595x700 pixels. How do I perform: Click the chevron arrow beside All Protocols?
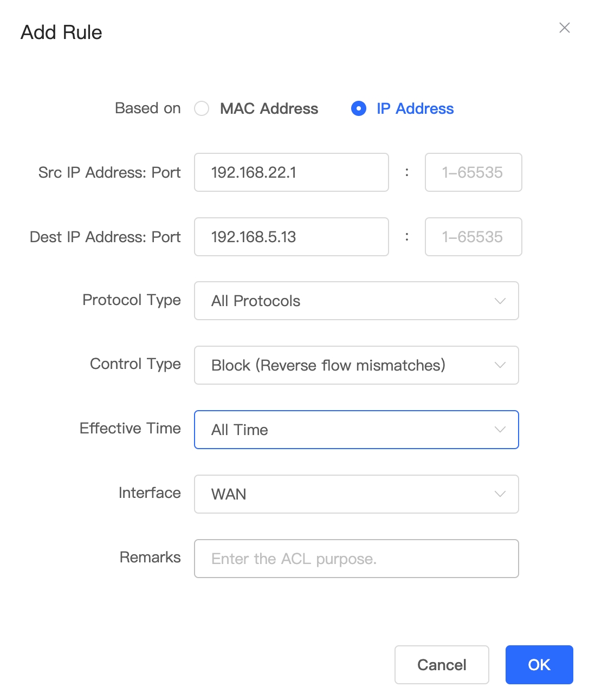(x=500, y=301)
